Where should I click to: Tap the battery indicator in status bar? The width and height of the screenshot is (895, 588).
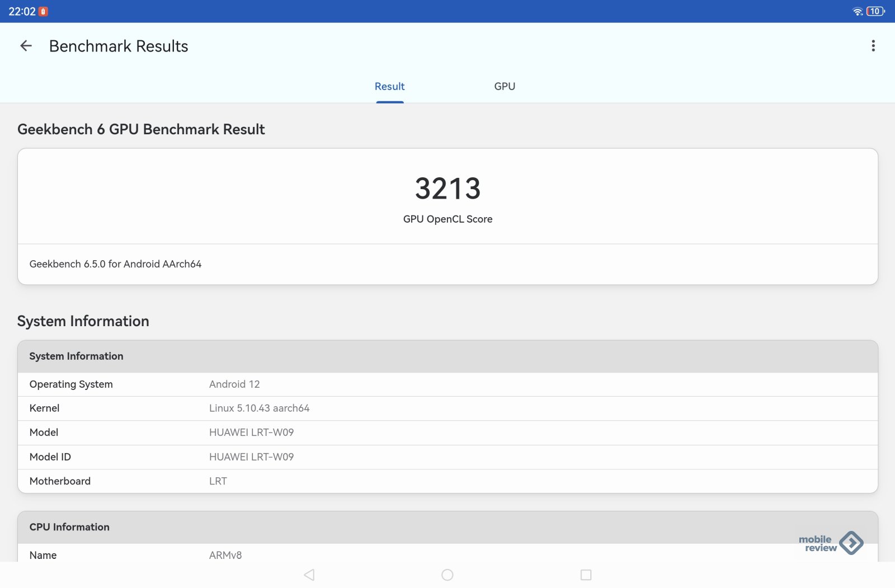[x=875, y=11]
